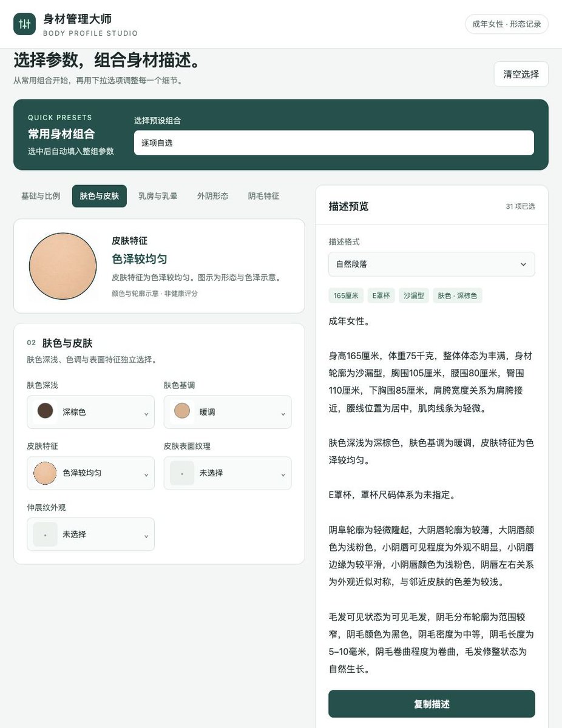Click the 暖调 warm tone color swatch
The width and height of the screenshot is (562, 728).
click(x=182, y=411)
